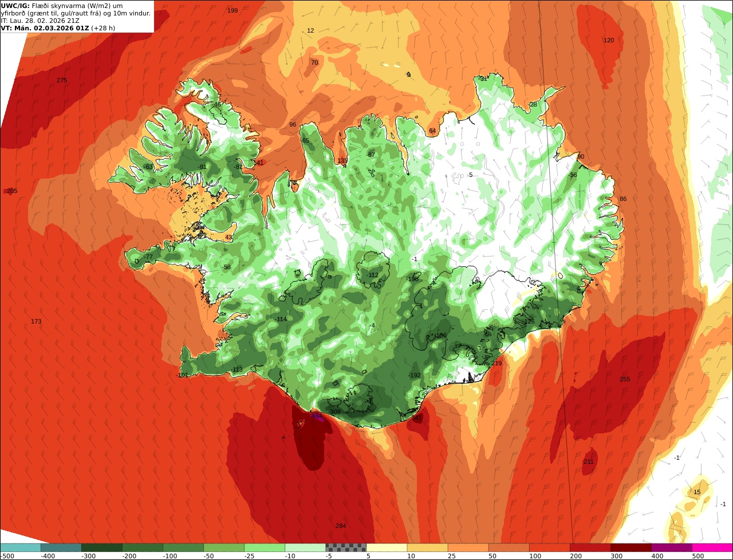The width and height of the screenshot is (733, 560).
Task: Click the map value '205' at the west edge
Action: (12, 191)
